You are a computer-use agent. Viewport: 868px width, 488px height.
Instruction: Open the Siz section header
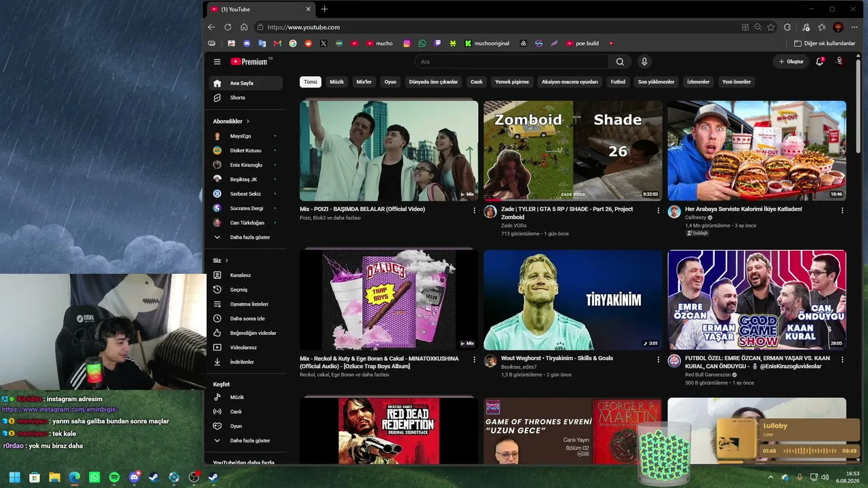[220, 260]
